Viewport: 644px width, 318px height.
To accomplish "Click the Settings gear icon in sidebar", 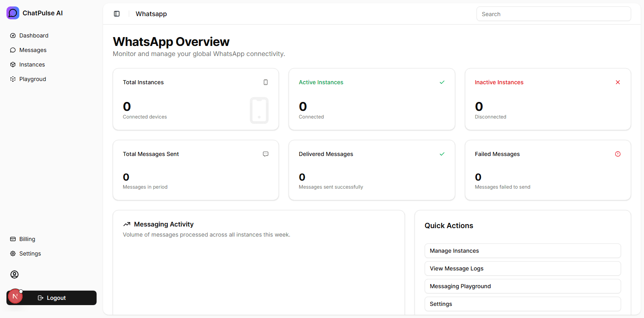I will tap(13, 254).
